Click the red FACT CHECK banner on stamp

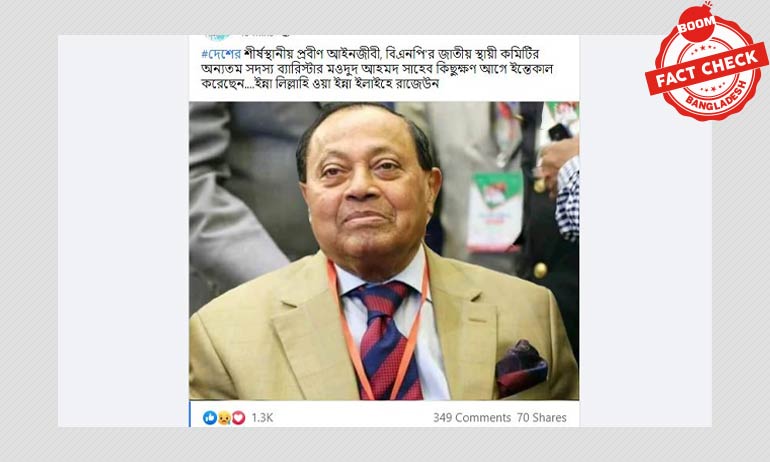tap(707, 69)
